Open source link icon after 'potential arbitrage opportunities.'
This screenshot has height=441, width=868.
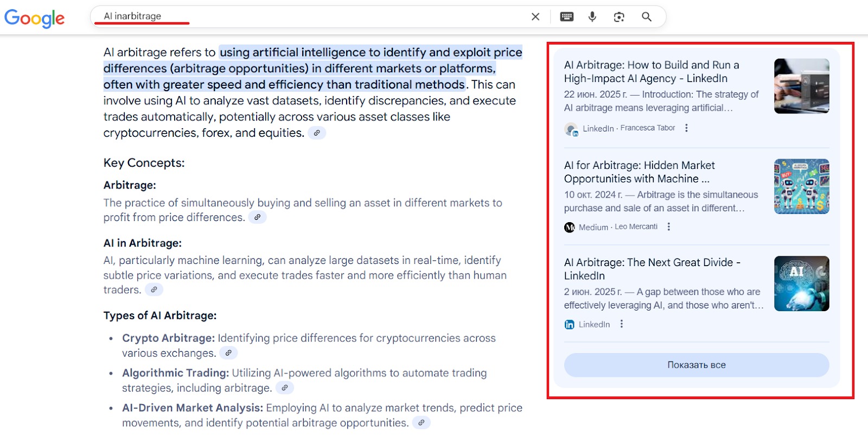coord(422,423)
